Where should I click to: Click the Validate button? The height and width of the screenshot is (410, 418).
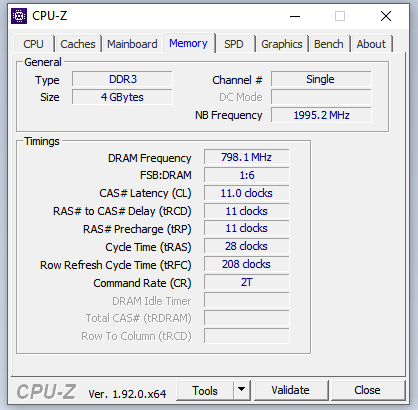coord(290,390)
